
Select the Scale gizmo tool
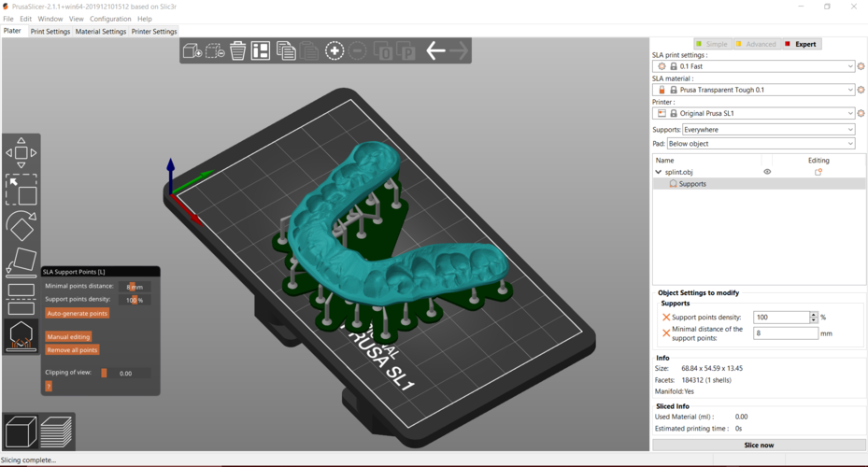click(x=21, y=190)
